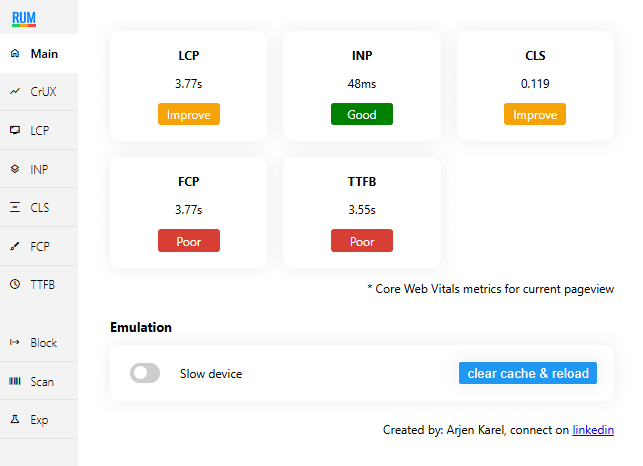Open the LCP monitor icon
Viewport: 643px width, 466px height.
(x=15, y=130)
